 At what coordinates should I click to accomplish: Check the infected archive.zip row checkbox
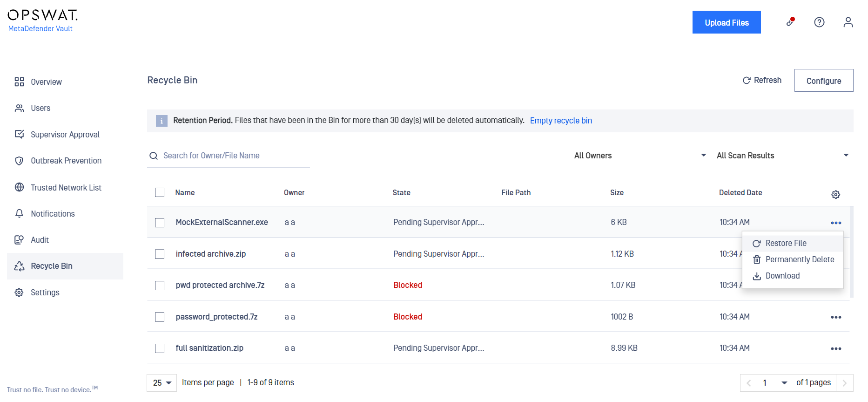click(x=160, y=254)
